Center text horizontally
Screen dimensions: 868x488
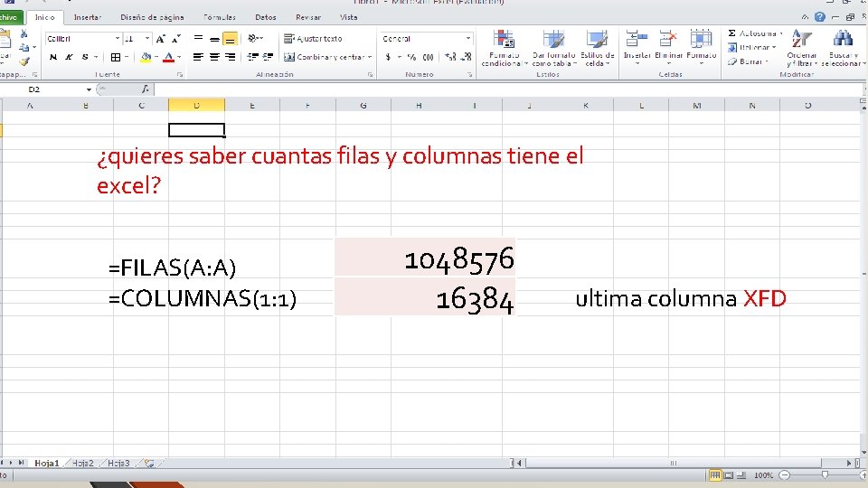coord(214,57)
